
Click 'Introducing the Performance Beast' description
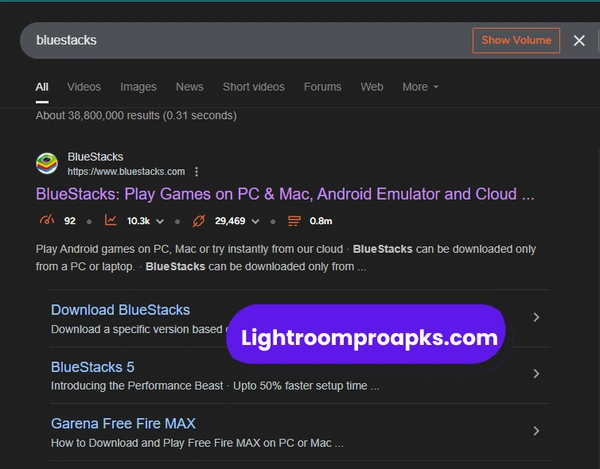coord(215,386)
